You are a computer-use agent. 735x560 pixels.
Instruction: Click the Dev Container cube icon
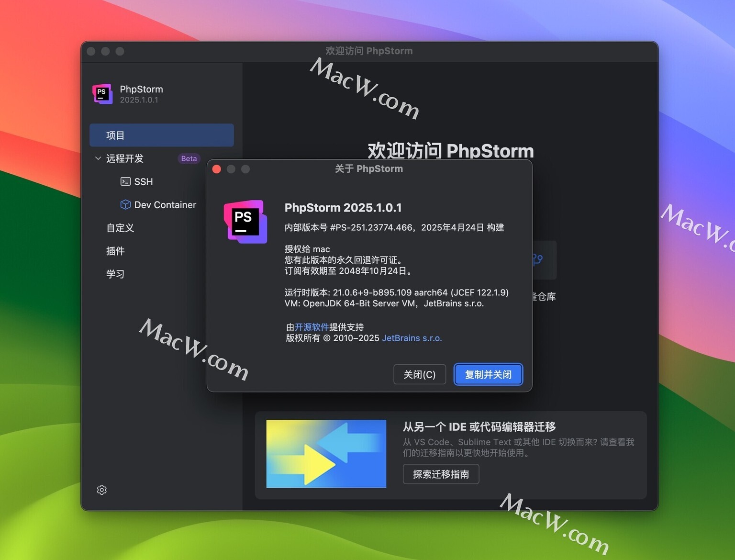pos(125,204)
